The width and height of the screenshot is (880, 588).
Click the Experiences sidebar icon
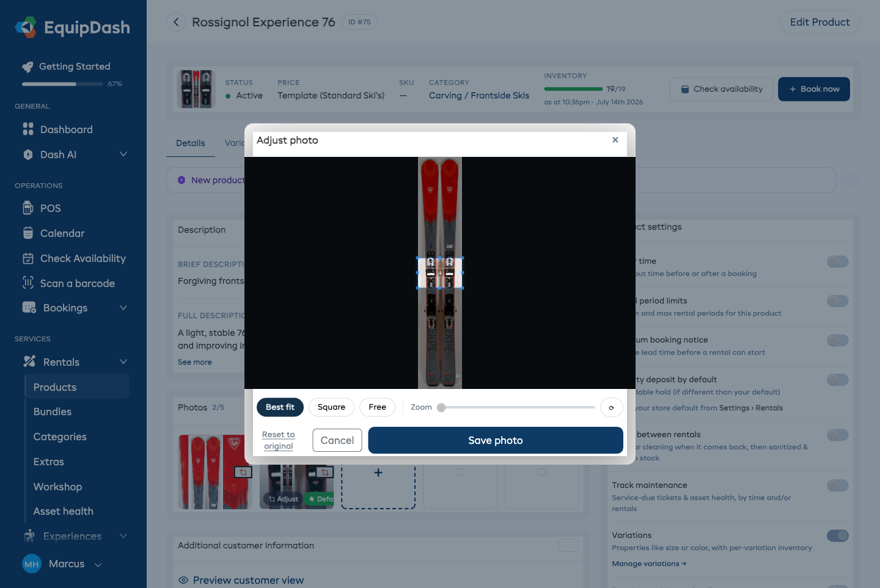point(29,536)
